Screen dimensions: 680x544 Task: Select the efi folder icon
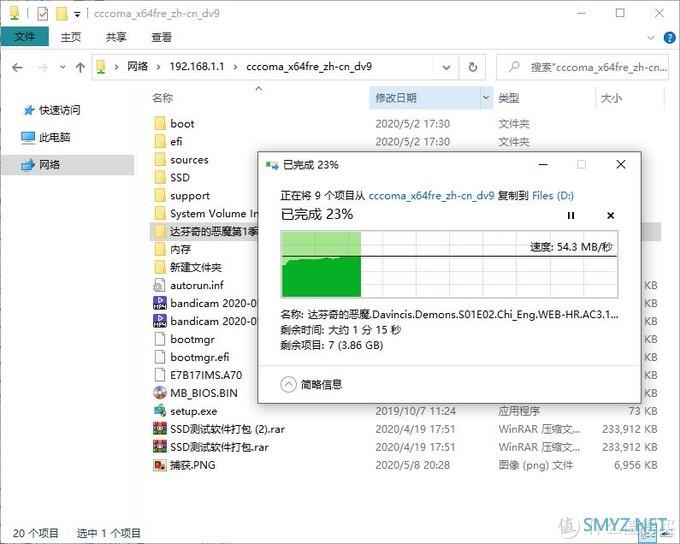[x=160, y=141]
